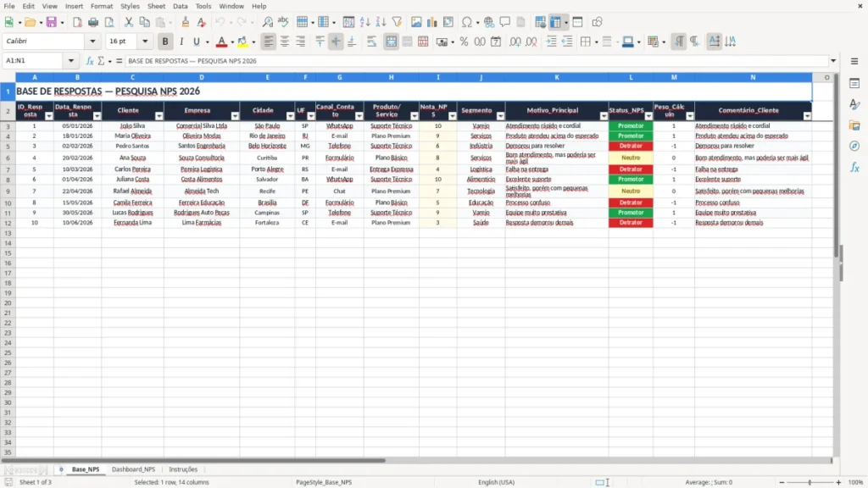Click the Merge and Center Cells icon

coord(391,42)
